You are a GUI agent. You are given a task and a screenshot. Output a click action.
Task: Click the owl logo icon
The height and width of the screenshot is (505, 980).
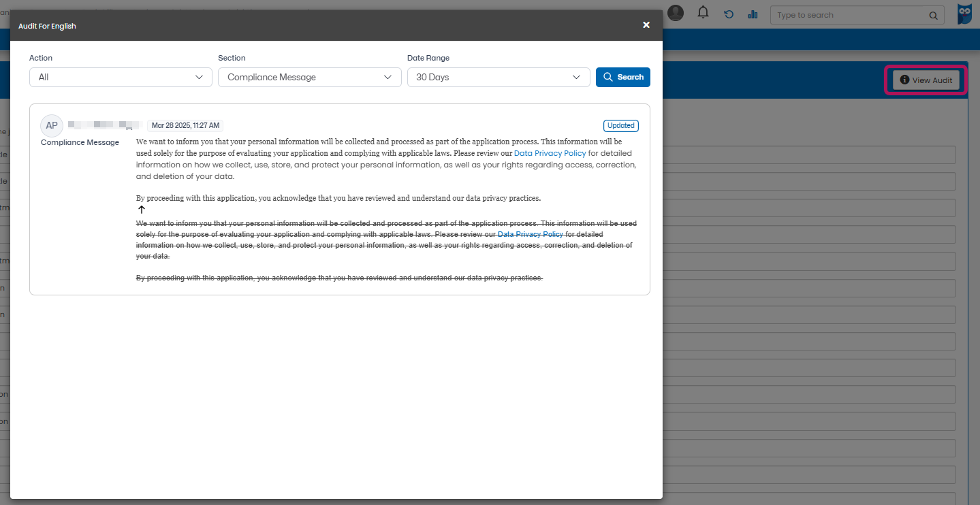(x=964, y=14)
